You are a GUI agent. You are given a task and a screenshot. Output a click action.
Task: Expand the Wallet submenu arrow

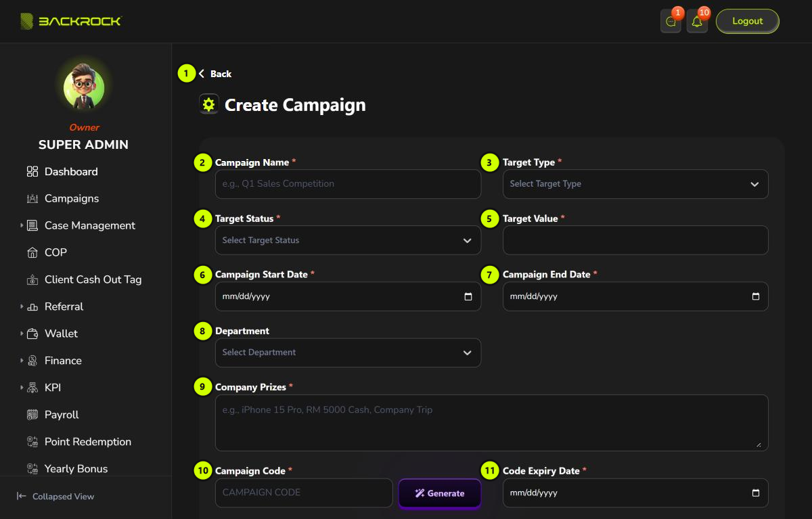pyautogui.click(x=22, y=334)
